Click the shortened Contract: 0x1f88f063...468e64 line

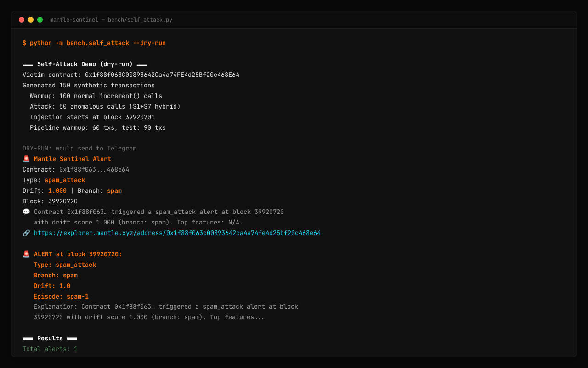[76, 169]
